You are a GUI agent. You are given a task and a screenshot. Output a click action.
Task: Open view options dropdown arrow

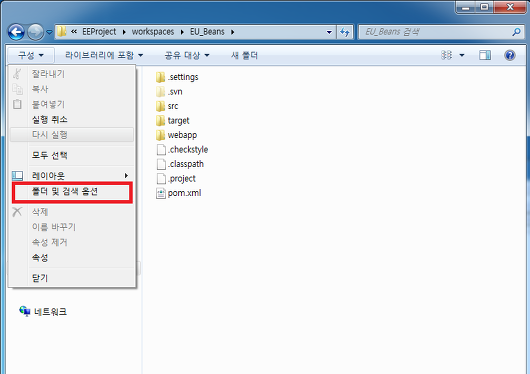[x=462, y=55]
